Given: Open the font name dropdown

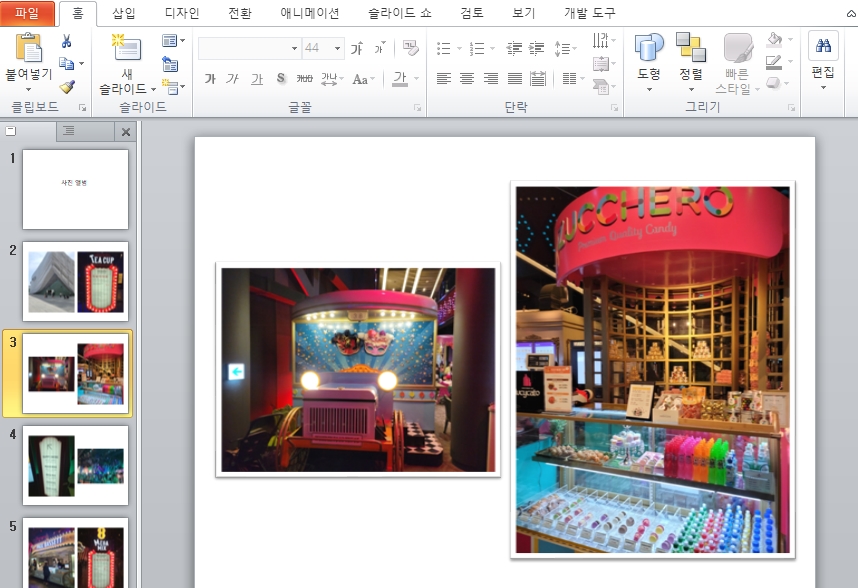Looking at the screenshot, I should pyautogui.click(x=294, y=49).
